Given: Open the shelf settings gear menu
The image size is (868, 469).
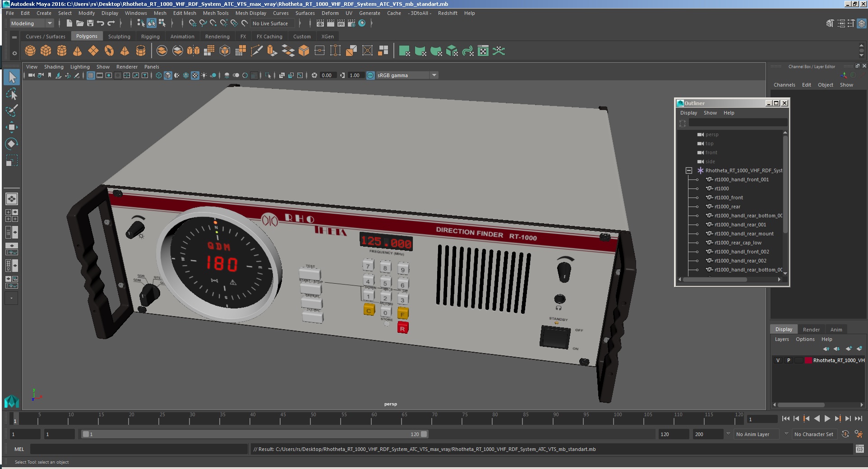Looking at the screenshot, I should (x=14, y=53).
